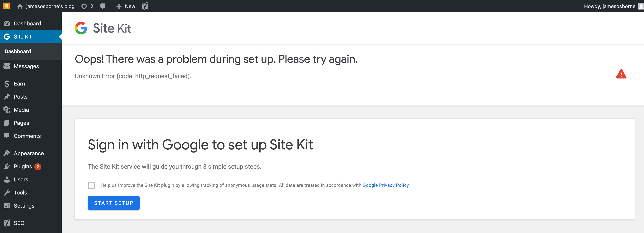Click the red warning triangle icon
644x233 pixels.
coord(621,74)
